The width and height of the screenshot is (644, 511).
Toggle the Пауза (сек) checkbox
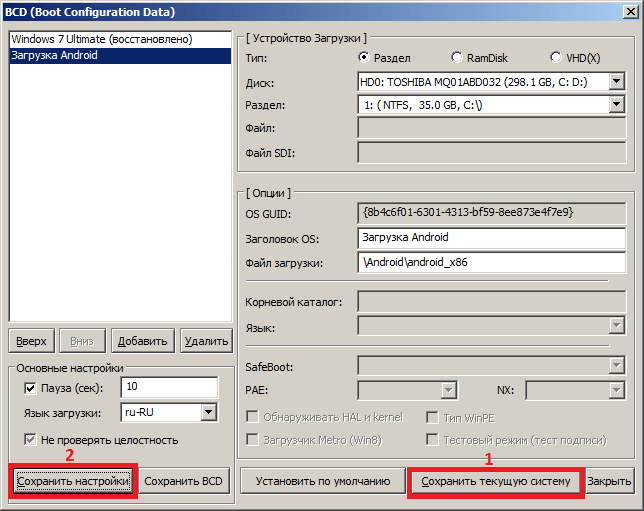(29, 388)
